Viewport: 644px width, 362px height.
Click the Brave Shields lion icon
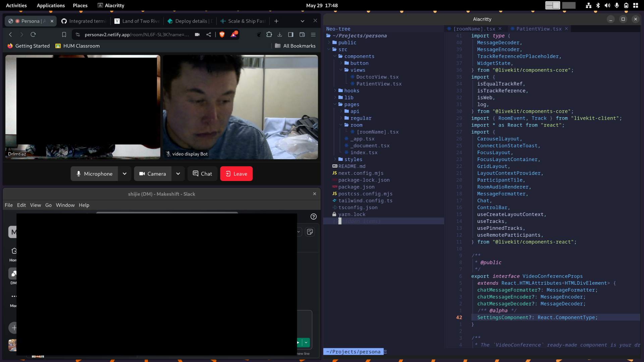(222, 35)
